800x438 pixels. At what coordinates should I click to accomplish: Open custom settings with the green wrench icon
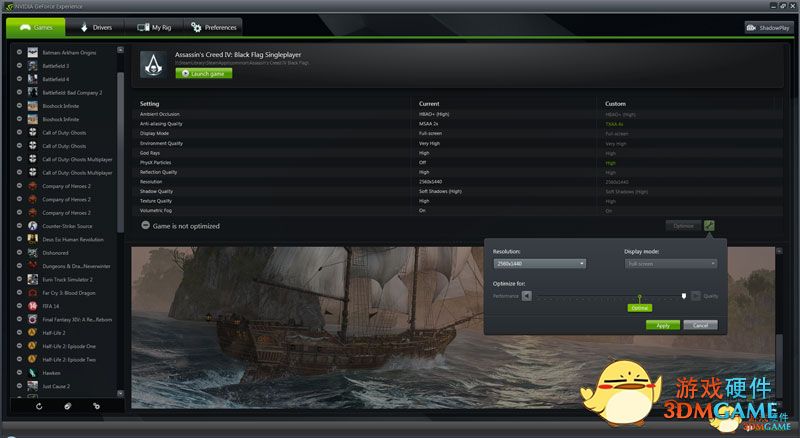click(x=709, y=225)
